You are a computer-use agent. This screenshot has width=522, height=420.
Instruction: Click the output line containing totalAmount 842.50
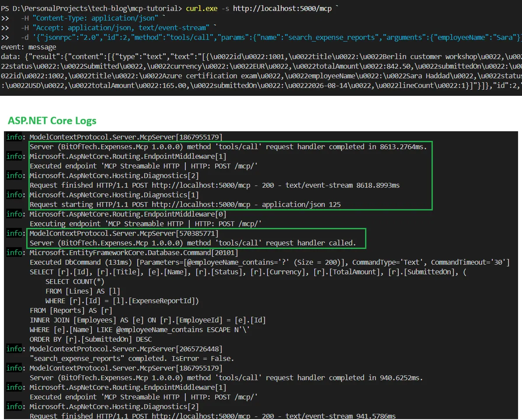(261, 66)
